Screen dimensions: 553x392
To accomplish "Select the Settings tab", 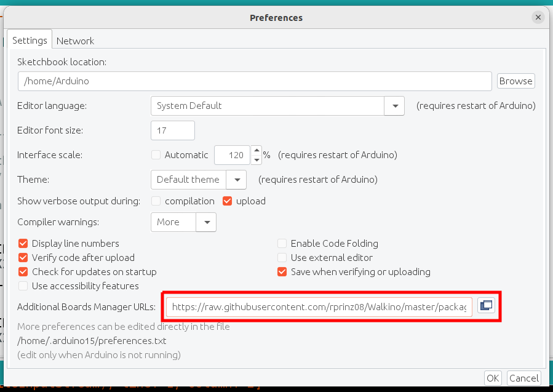I will point(30,40).
